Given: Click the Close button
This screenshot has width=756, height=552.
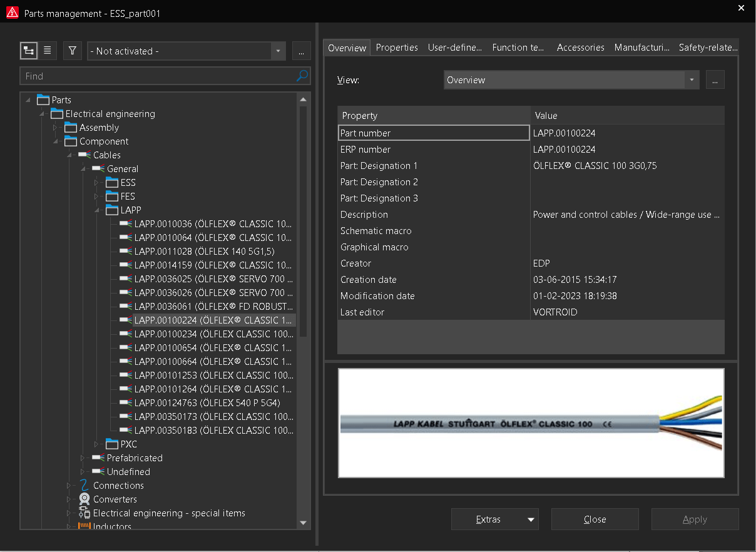Looking at the screenshot, I should tap(595, 519).
